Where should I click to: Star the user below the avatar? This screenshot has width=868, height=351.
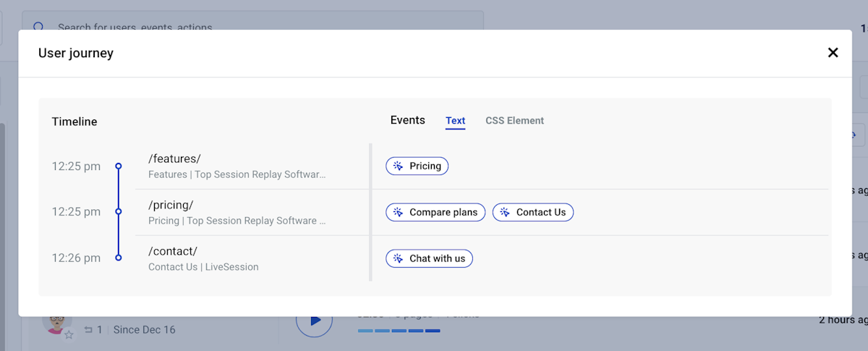coord(69,334)
